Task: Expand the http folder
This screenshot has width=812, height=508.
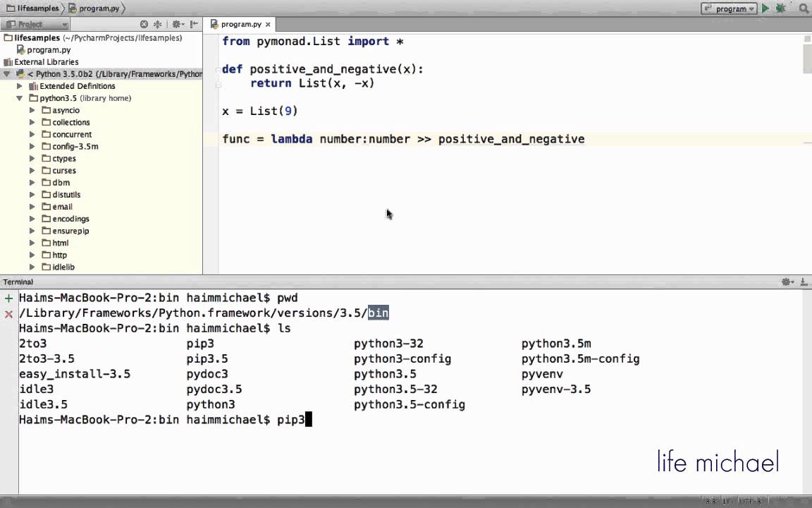Action: [32, 255]
